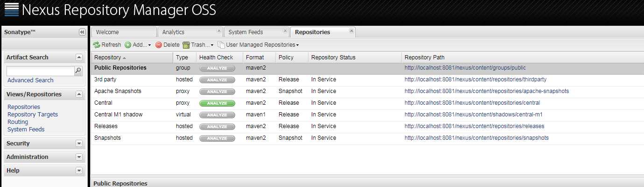The width and height of the screenshot is (644, 187).
Task: Sort by the Policy column header
Action: (292, 58)
